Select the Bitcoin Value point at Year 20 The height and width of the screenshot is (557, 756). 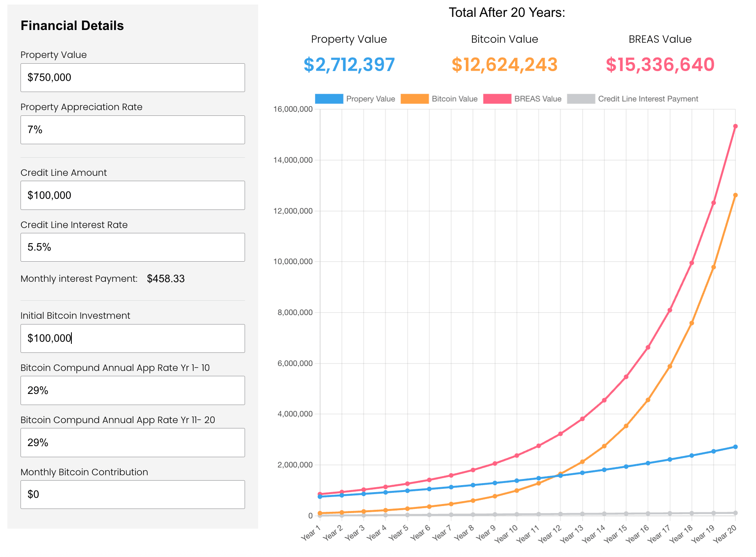tap(735, 196)
